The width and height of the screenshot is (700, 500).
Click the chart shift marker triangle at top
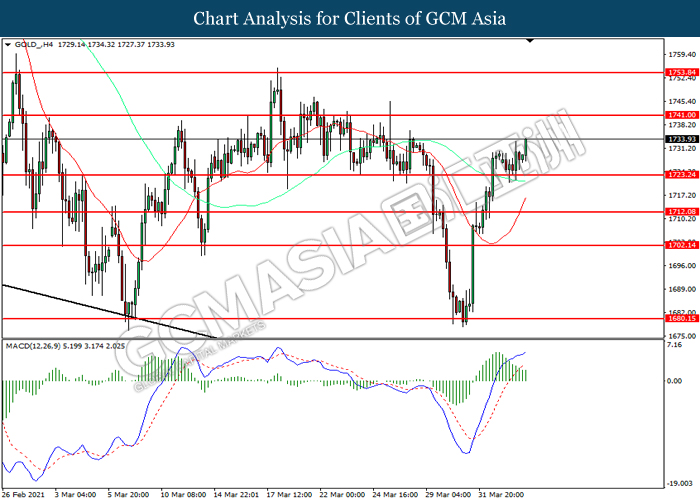point(530,41)
